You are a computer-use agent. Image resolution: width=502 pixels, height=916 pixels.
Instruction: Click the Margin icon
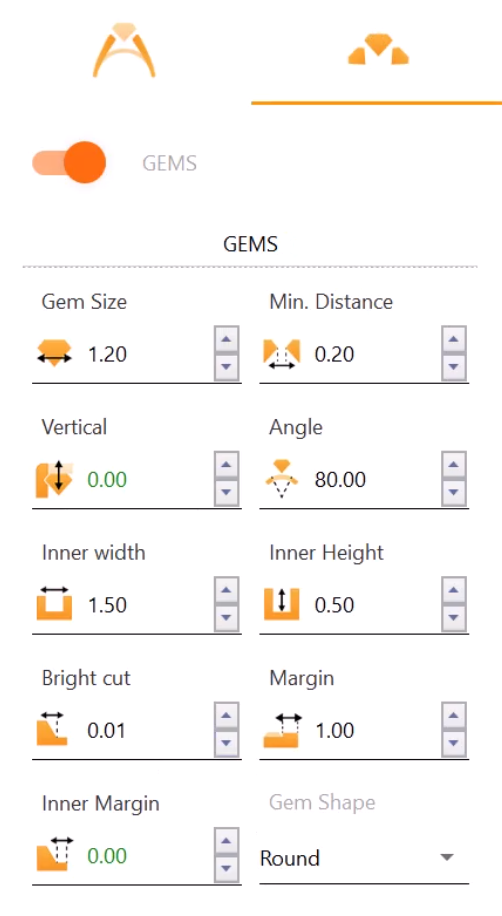(282, 730)
